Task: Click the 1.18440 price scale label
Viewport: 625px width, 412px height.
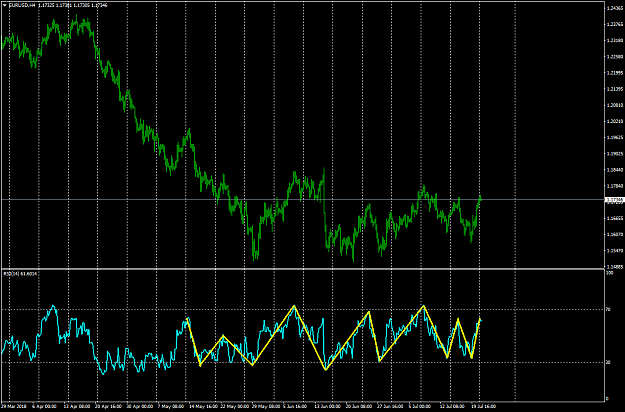Action: click(614, 170)
